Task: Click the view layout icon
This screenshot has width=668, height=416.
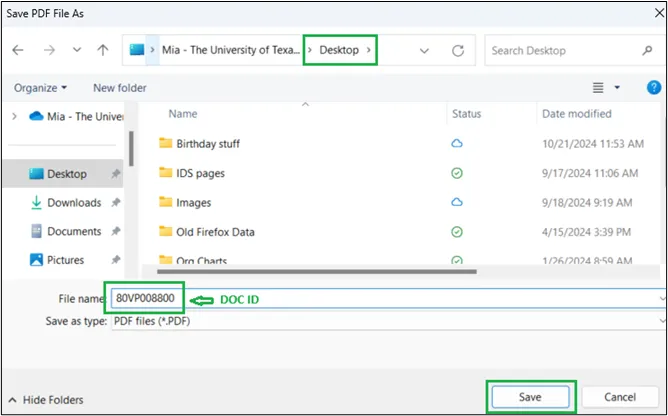Action: tap(599, 88)
